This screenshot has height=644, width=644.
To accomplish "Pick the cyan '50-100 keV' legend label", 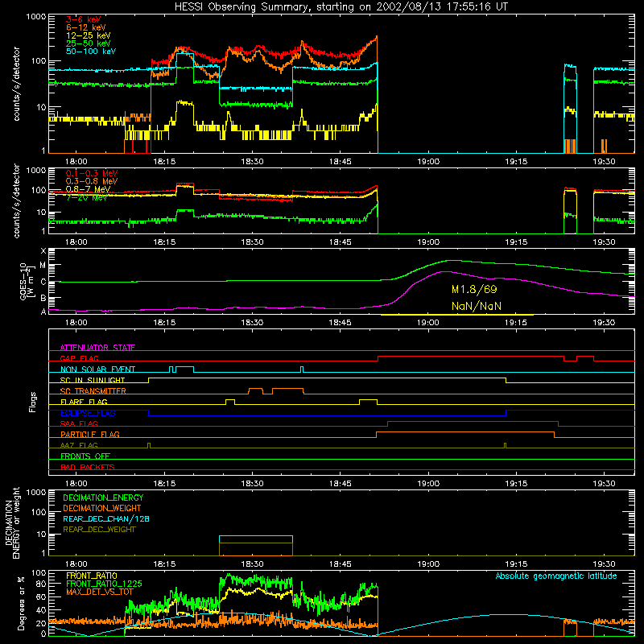I will pos(91,52).
